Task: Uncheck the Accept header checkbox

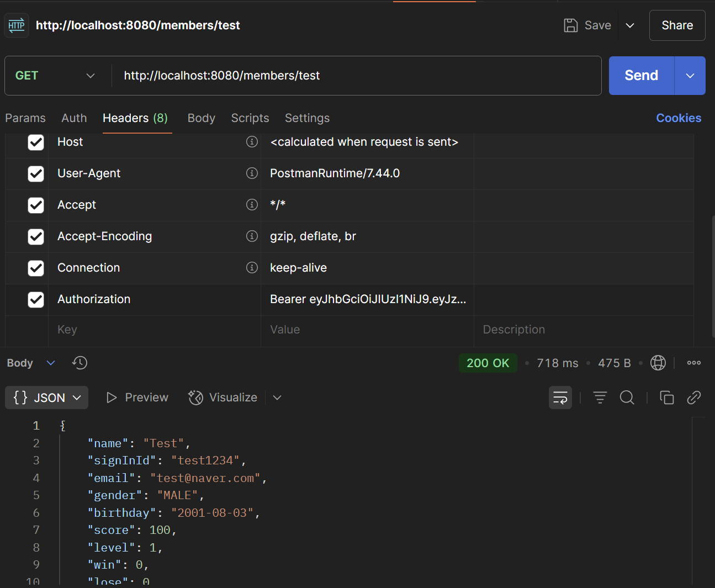Action: (36, 205)
